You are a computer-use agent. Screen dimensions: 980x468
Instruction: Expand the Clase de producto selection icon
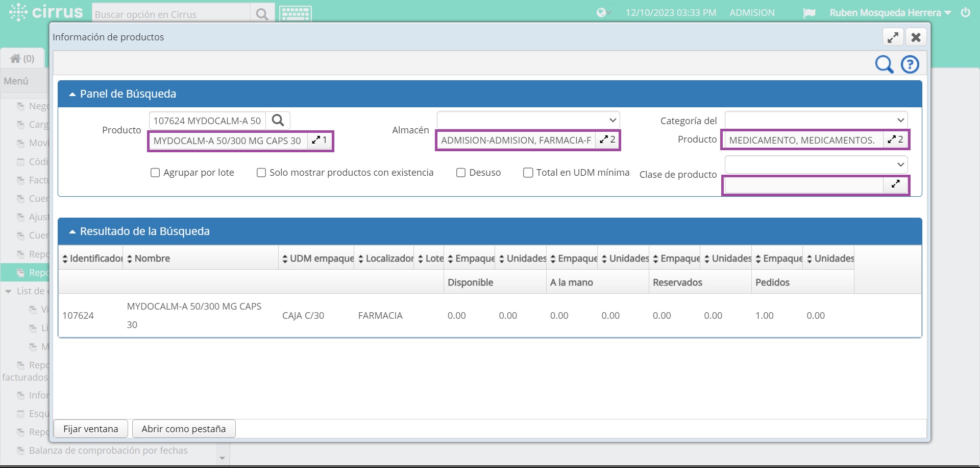point(895,184)
